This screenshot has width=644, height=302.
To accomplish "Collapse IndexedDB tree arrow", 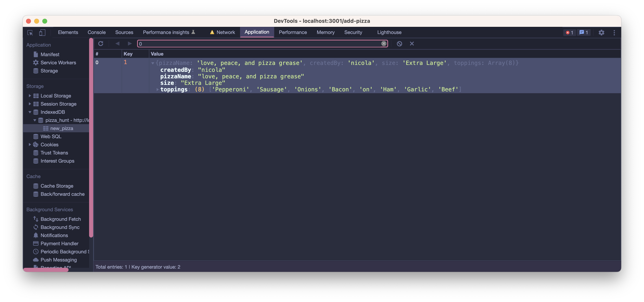I will click(x=30, y=112).
